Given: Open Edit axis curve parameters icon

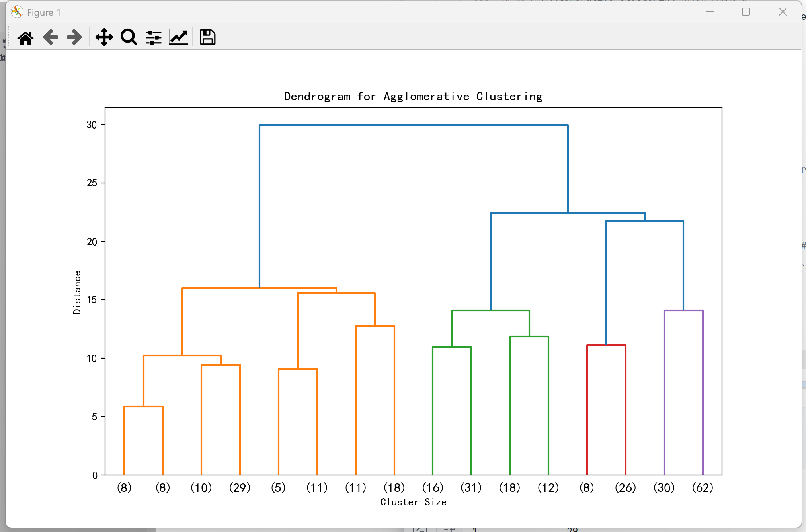Looking at the screenshot, I should coord(178,37).
